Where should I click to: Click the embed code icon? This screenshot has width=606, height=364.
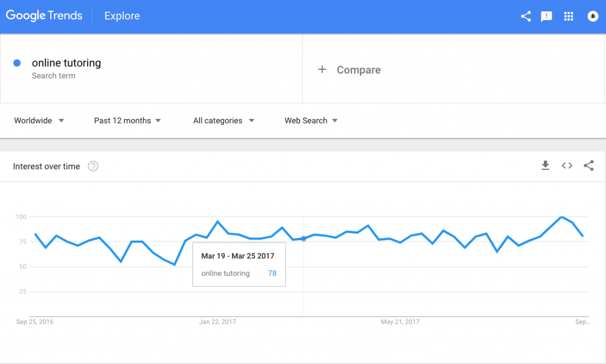(567, 165)
